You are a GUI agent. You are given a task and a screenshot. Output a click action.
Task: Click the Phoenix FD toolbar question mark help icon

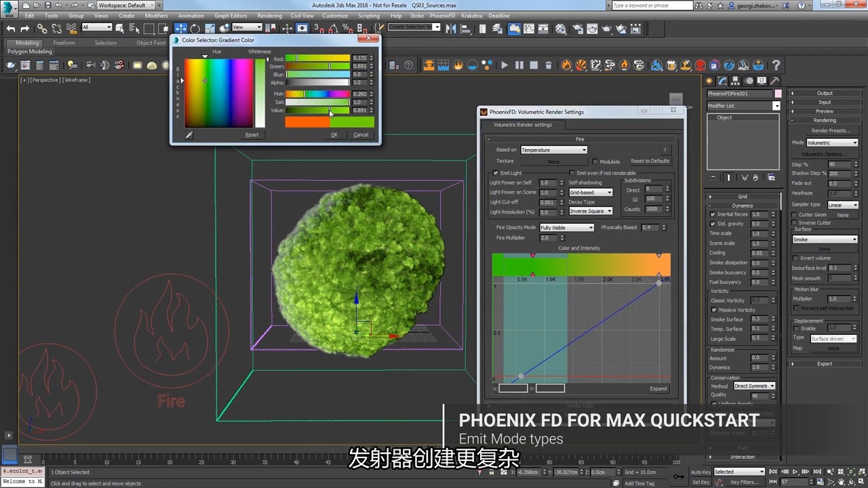pyautogui.click(x=776, y=66)
